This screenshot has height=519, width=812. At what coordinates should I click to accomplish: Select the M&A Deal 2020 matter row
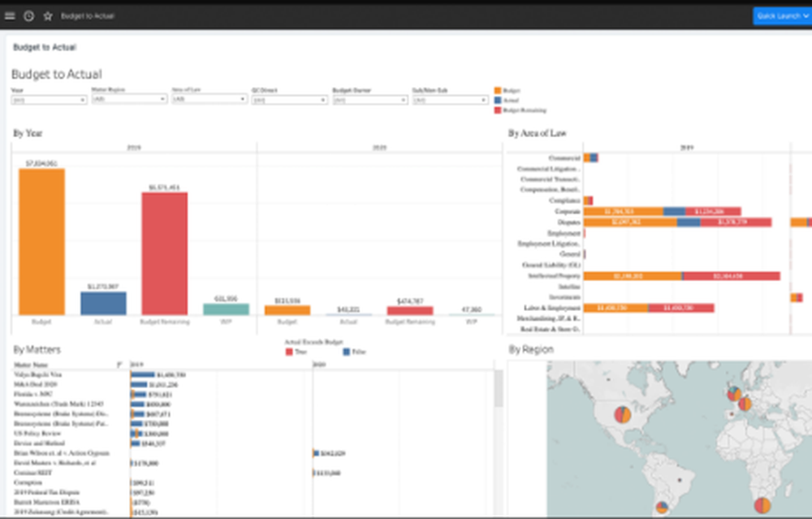(x=35, y=384)
